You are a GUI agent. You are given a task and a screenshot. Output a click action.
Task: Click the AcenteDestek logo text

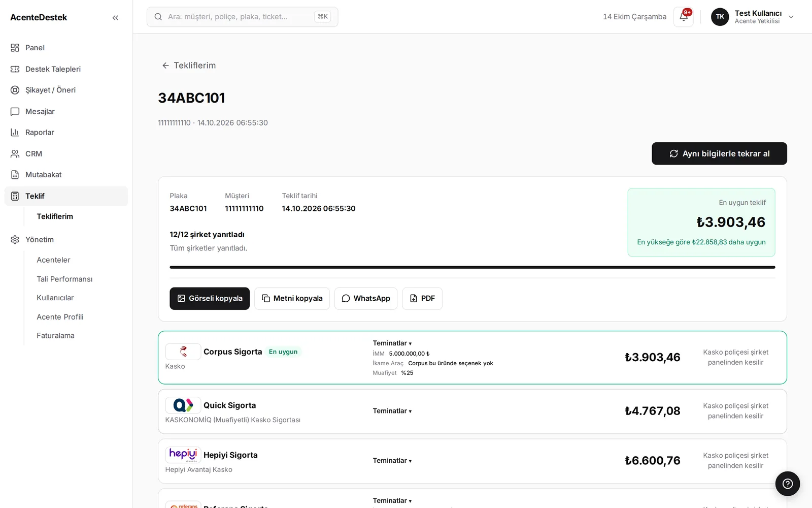39,17
